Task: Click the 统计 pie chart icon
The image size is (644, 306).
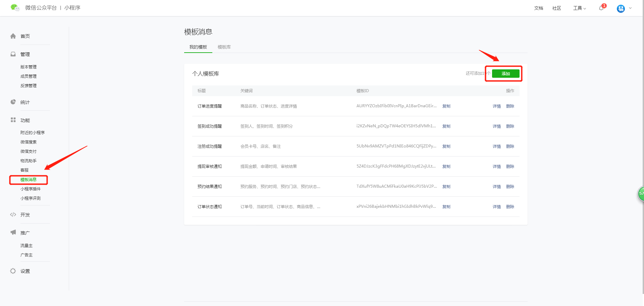Action: pyautogui.click(x=13, y=102)
